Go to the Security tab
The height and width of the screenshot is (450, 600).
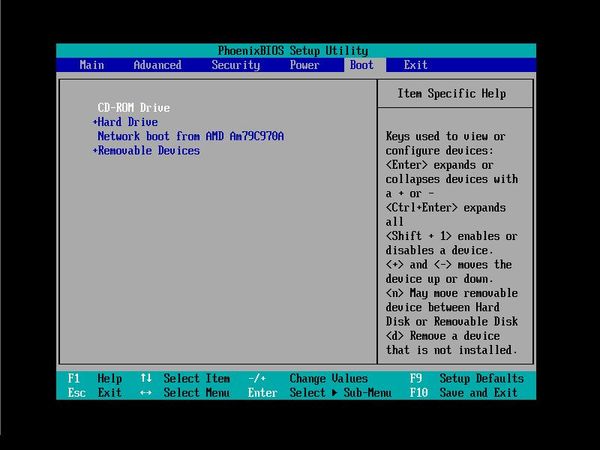click(x=236, y=65)
